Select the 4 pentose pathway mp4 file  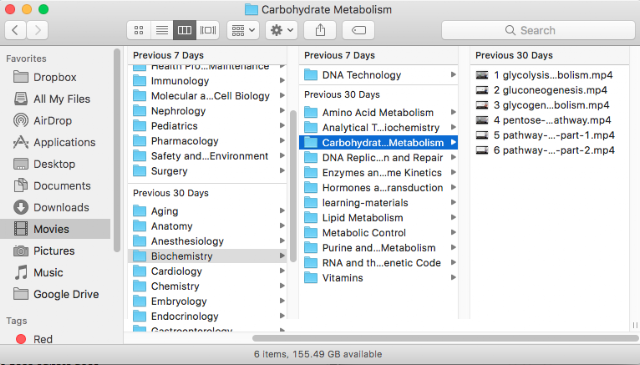[549, 120]
